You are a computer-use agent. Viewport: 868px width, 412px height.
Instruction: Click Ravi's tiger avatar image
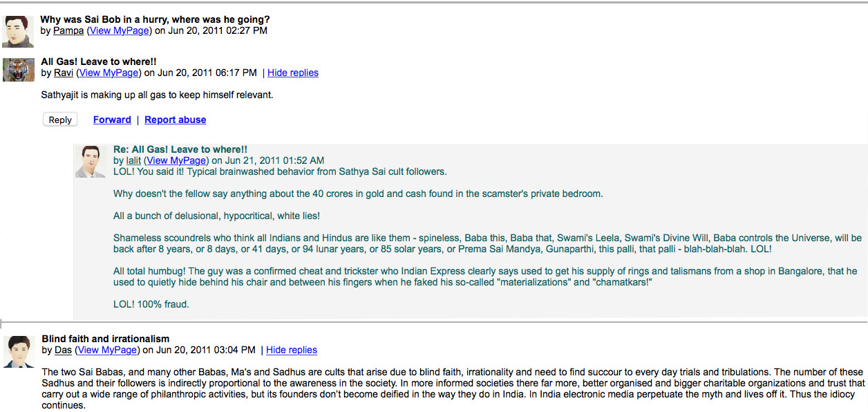(x=19, y=69)
